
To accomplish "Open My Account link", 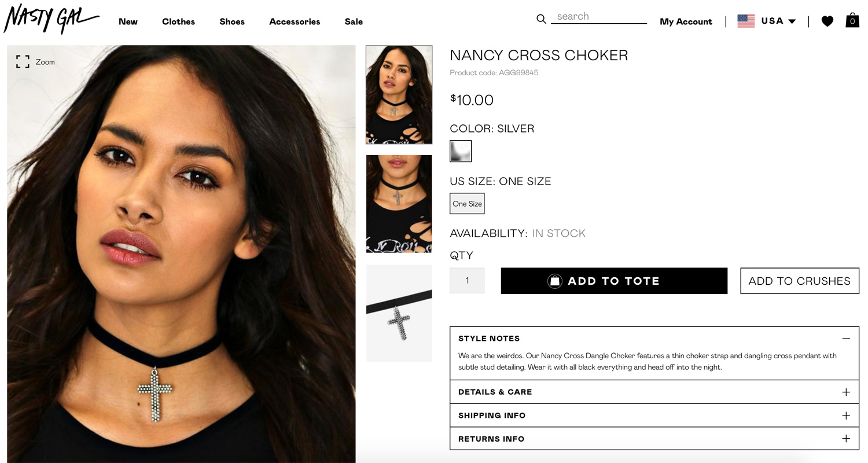I will click(686, 21).
